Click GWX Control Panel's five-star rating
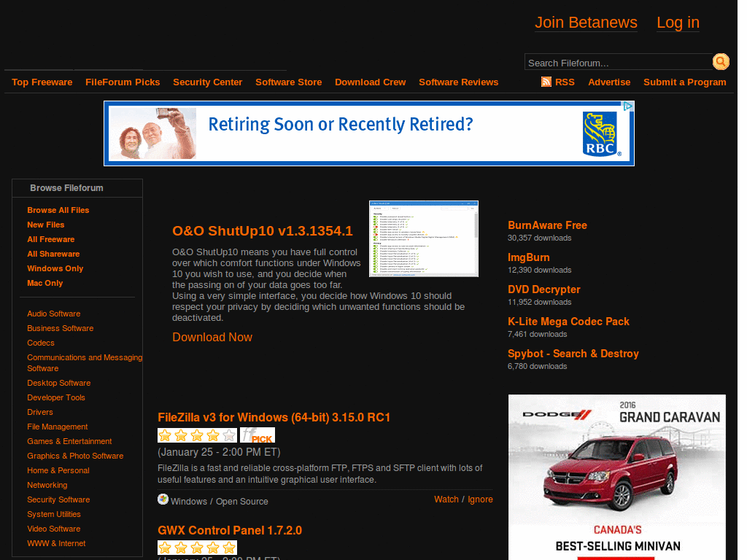The width and height of the screenshot is (747, 560). coord(197,548)
